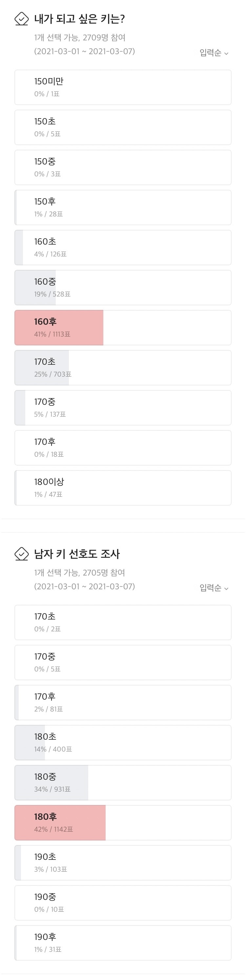Open the 입력순 sort dropdown in first poll
This screenshot has height=980, width=246.
click(214, 53)
